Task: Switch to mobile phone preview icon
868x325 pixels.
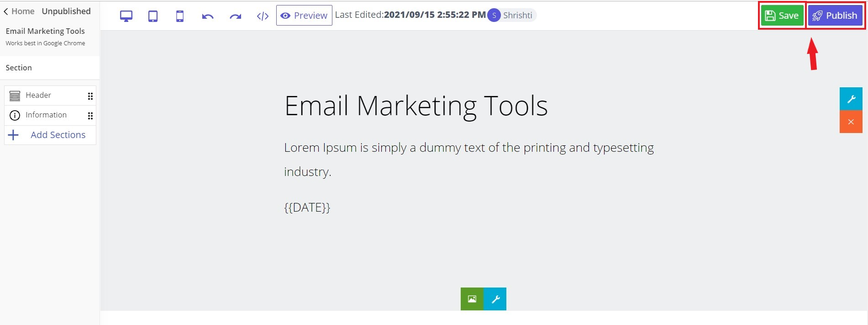Action: click(180, 16)
